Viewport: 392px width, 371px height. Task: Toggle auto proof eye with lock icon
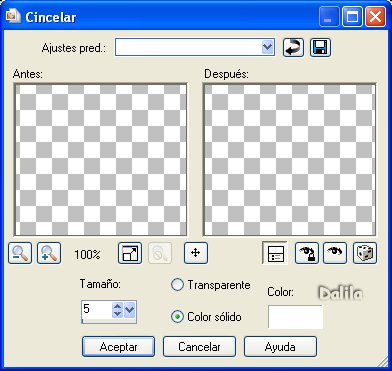[x=307, y=253]
